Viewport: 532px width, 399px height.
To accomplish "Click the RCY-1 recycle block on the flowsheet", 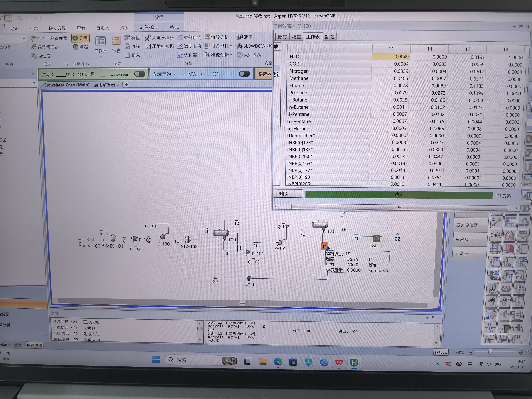I will [x=249, y=278].
